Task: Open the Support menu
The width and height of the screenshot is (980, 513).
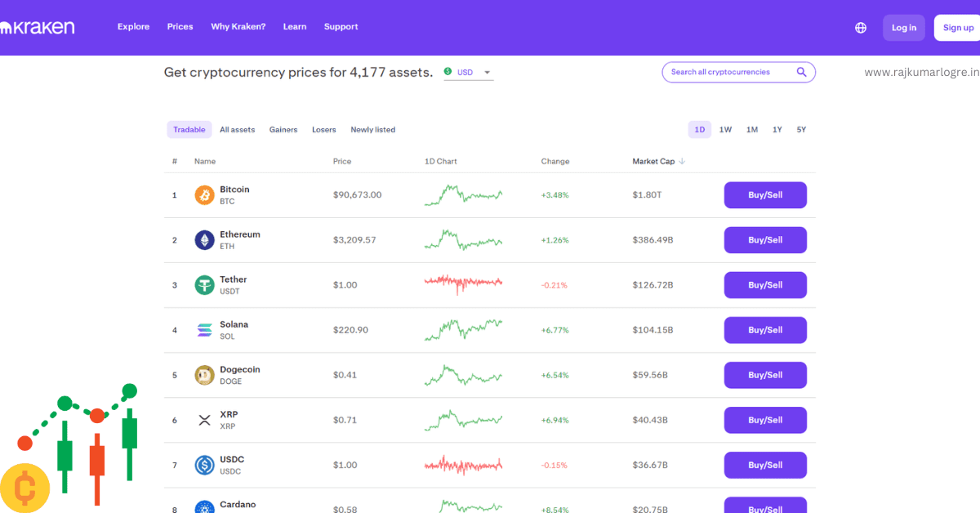Action: pos(341,27)
